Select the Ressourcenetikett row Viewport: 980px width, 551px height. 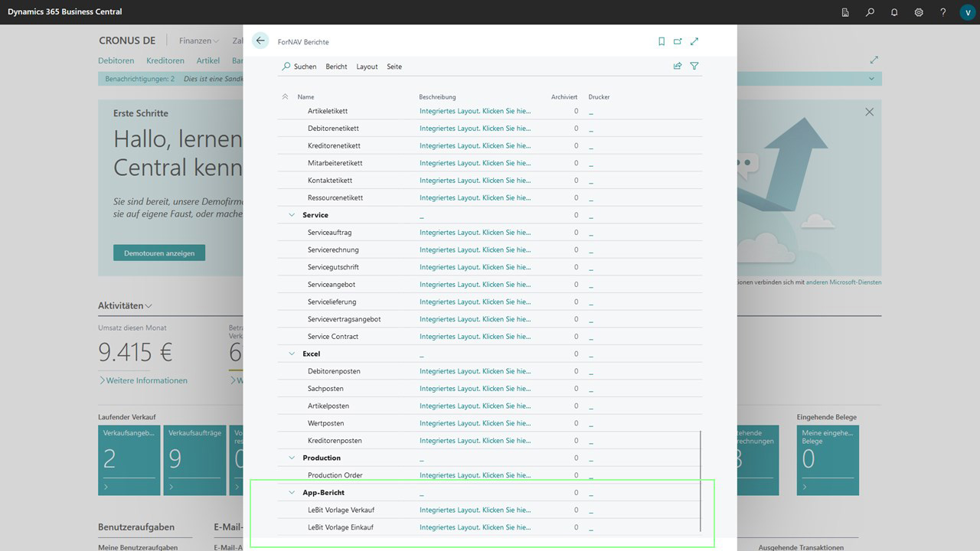pyautogui.click(x=489, y=197)
